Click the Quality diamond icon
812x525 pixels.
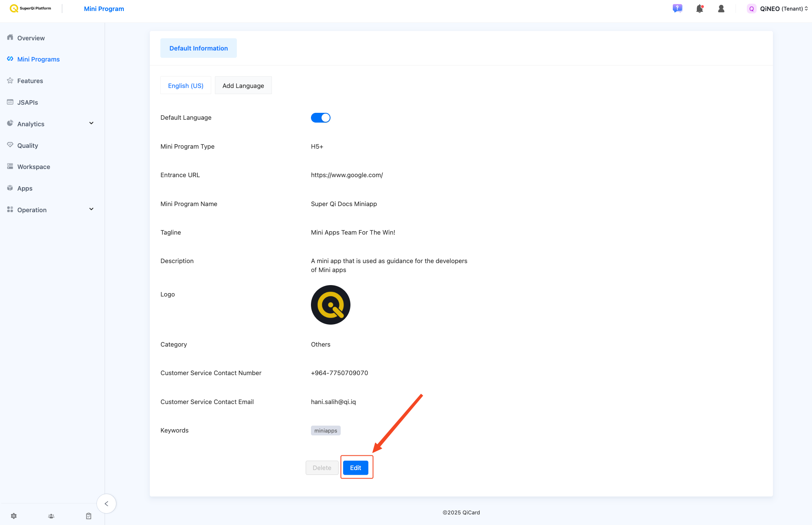(x=10, y=145)
